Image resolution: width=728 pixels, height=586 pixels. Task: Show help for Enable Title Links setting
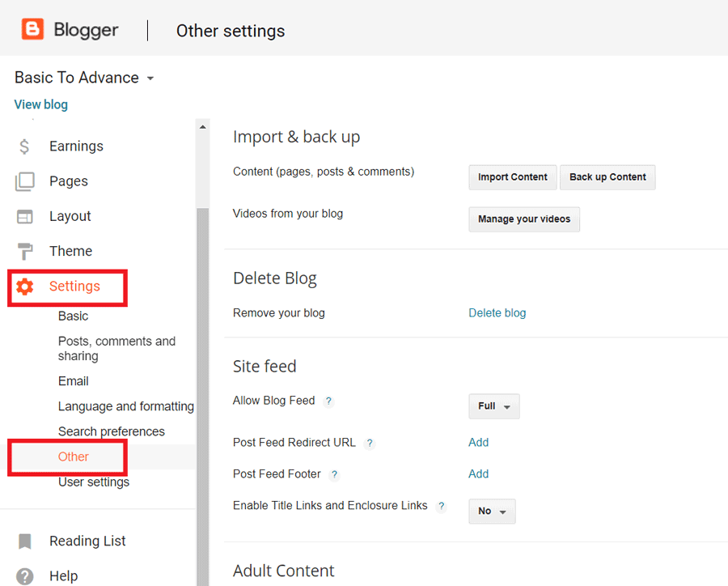(x=441, y=506)
